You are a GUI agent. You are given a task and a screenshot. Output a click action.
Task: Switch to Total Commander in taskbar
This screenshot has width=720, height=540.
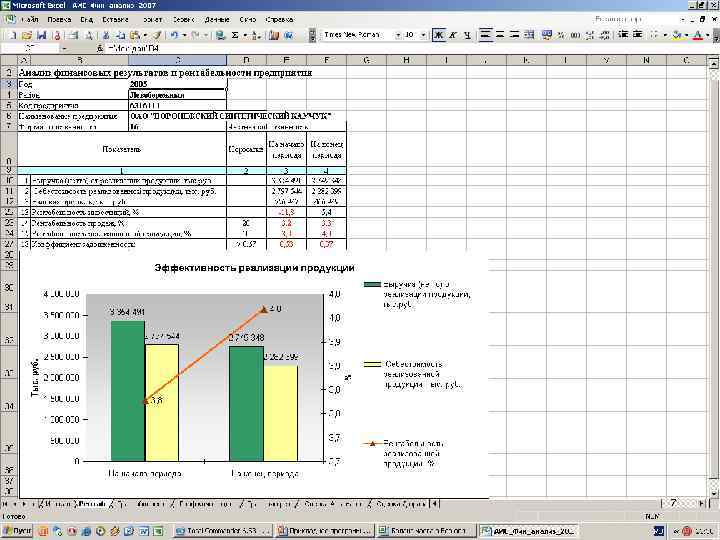click(224, 531)
